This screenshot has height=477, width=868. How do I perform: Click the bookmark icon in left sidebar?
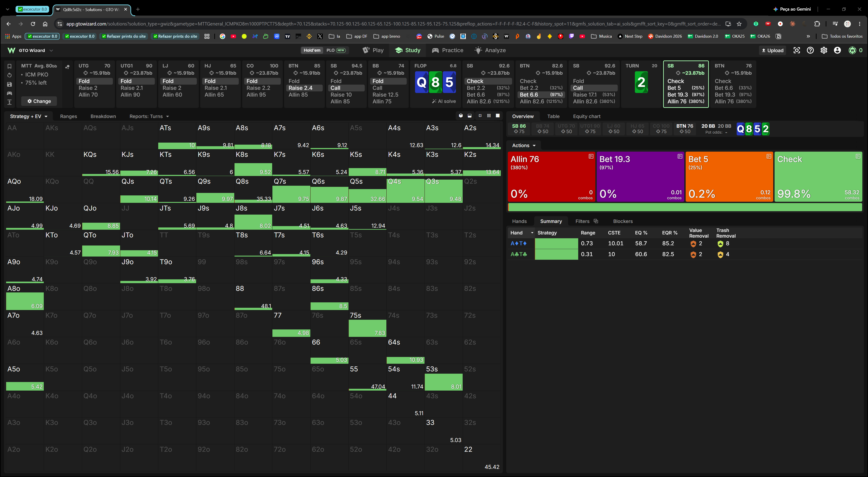click(x=9, y=66)
